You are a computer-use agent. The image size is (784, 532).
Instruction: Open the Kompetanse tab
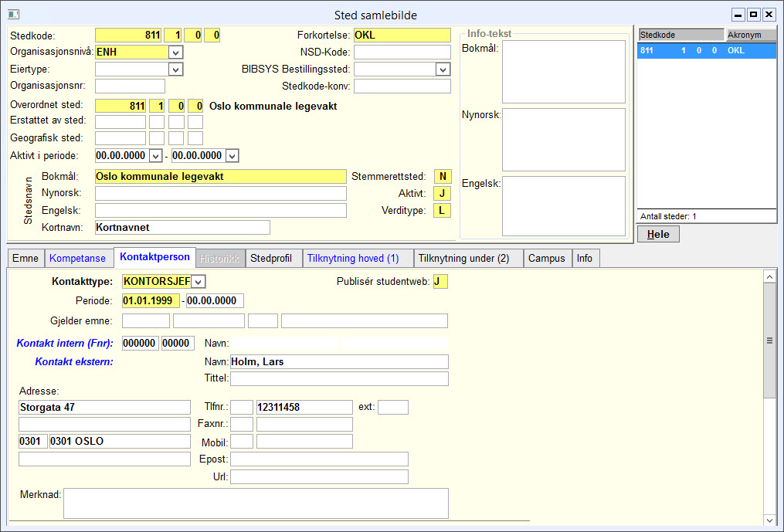point(77,259)
